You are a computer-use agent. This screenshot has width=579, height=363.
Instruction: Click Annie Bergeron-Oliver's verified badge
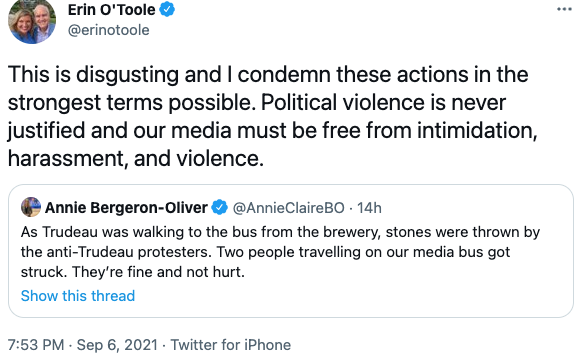[220, 207]
